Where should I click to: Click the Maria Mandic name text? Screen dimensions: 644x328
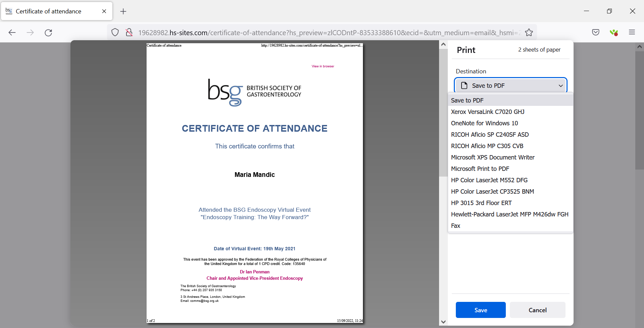pyautogui.click(x=255, y=175)
